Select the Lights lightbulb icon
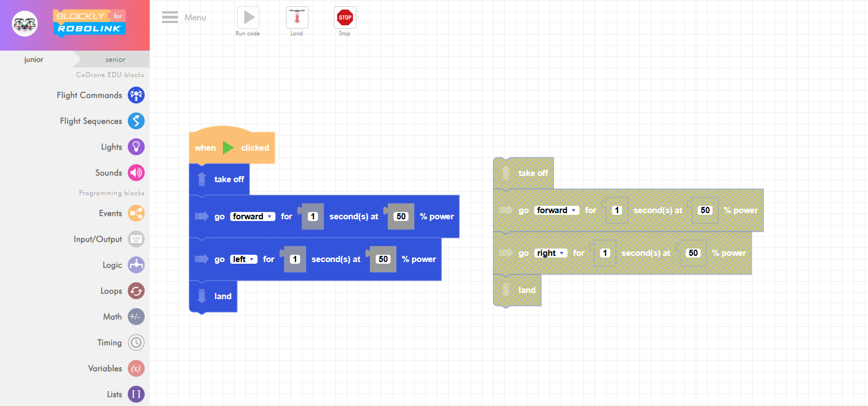This screenshot has width=868, height=406. point(136,147)
